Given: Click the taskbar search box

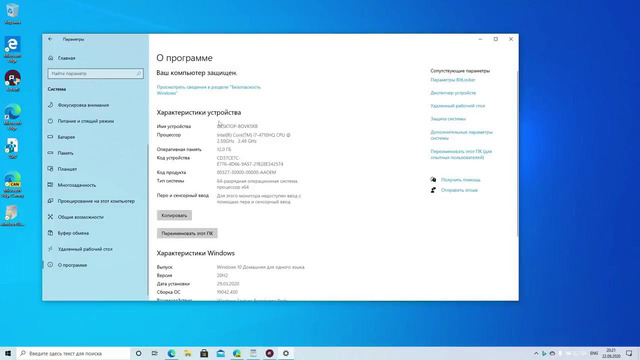Looking at the screenshot, I should pos(73,353).
